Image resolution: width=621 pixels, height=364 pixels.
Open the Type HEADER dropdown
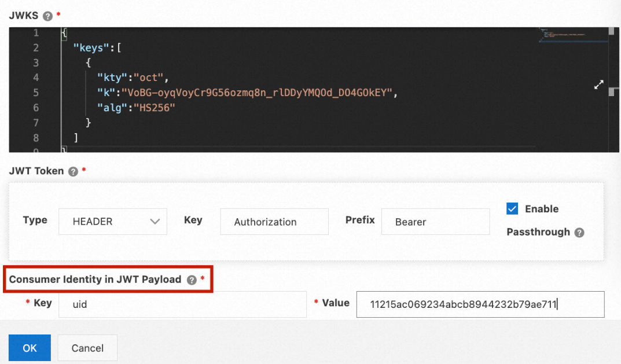(113, 222)
